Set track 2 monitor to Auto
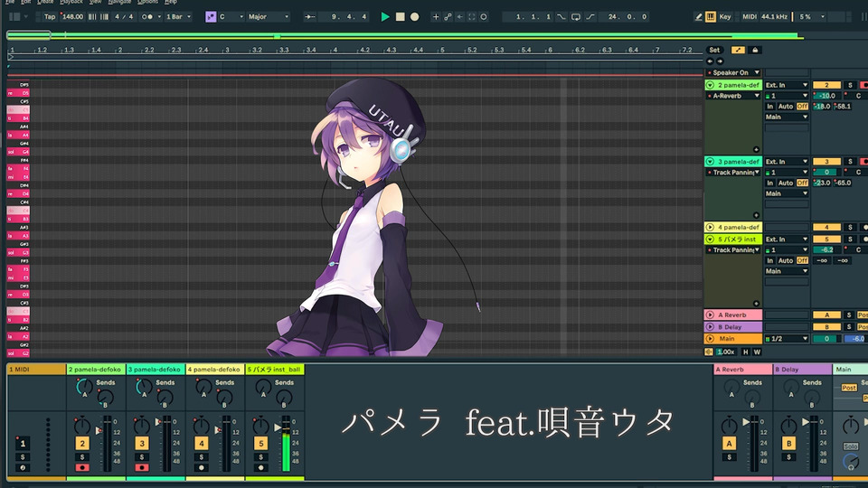This screenshot has height=488, width=868. point(786,107)
